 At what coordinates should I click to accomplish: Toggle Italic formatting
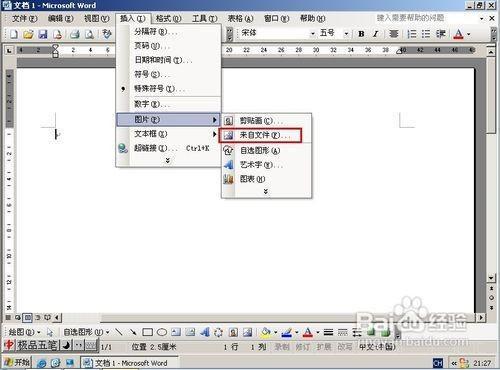(x=376, y=34)
